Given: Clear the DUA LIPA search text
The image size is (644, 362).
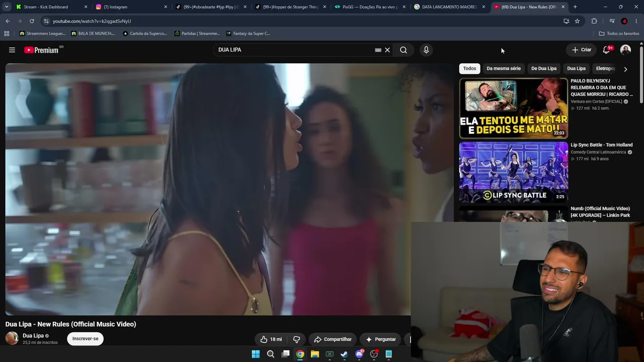Looking at the screenshot, I should click(387, 50).
